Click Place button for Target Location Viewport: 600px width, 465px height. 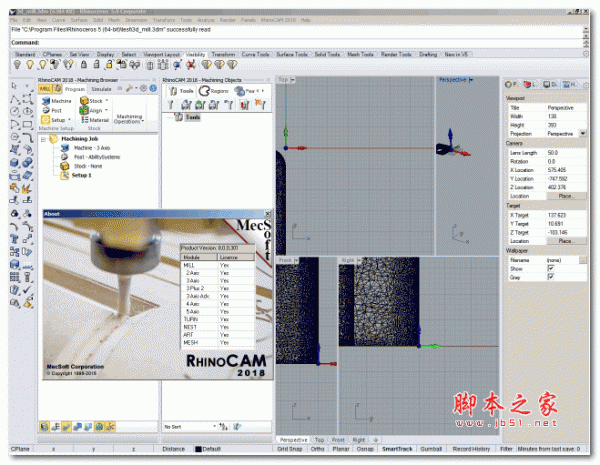click(x=566, y=241)
